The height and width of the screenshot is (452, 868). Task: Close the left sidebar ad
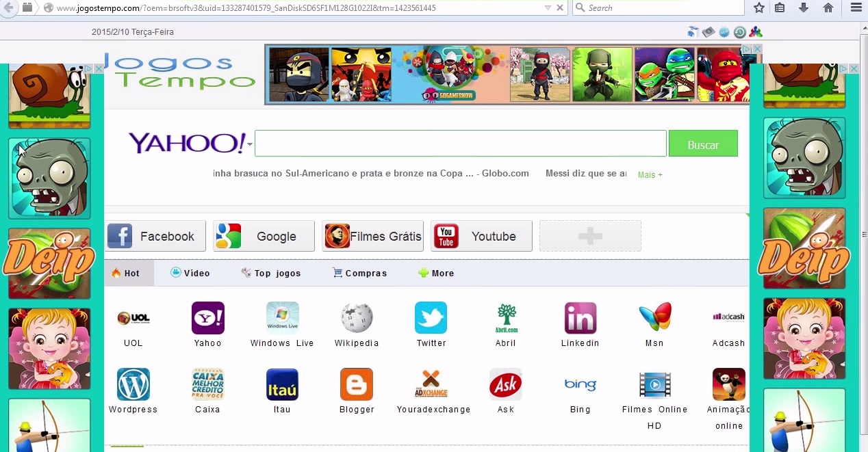click(99, 69)
